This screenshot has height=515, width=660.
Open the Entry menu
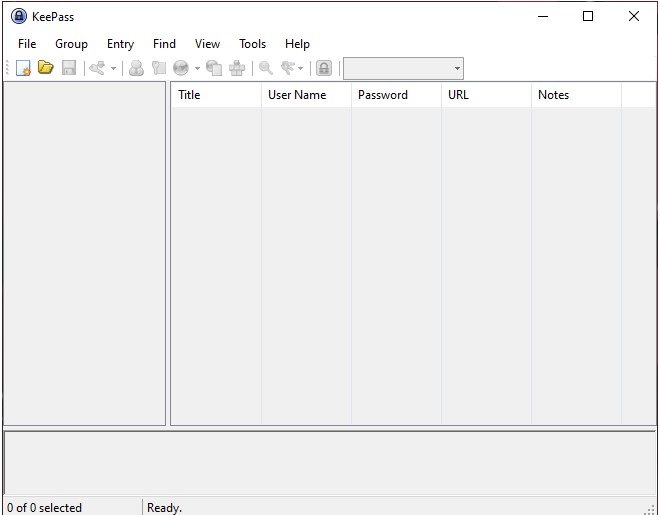coord(120,44)
